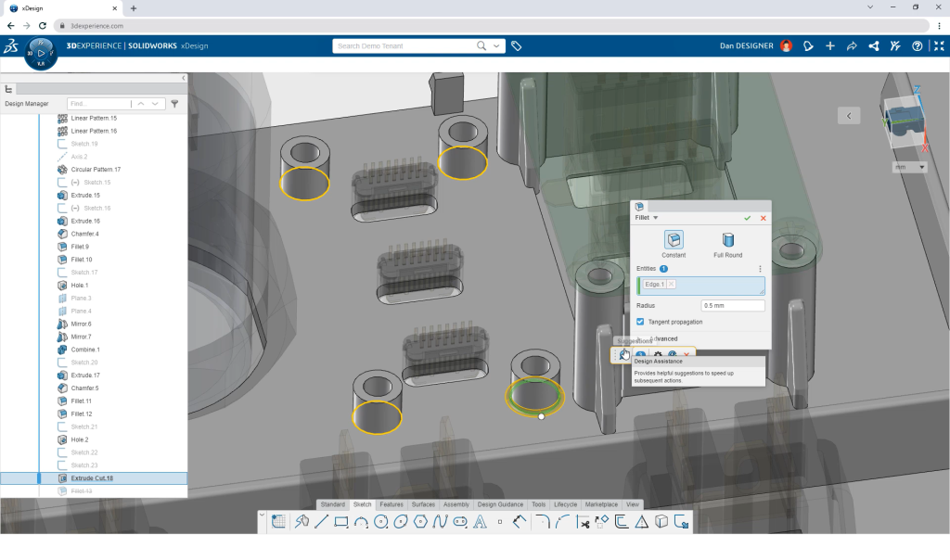Click the Trim scissors tool
This screenshot has width=950, height=560.
coord(584,522)
